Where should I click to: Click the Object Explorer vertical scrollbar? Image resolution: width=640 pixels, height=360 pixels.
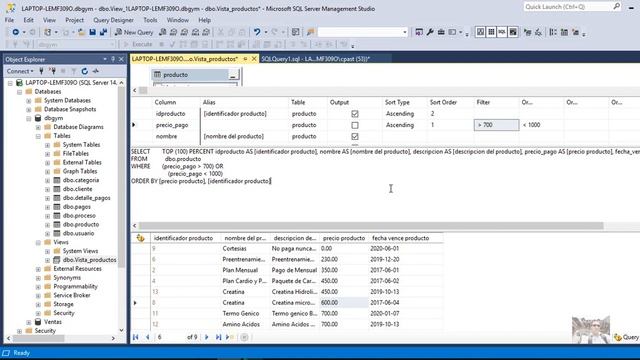pyautogui.click(x=121, y=178)
